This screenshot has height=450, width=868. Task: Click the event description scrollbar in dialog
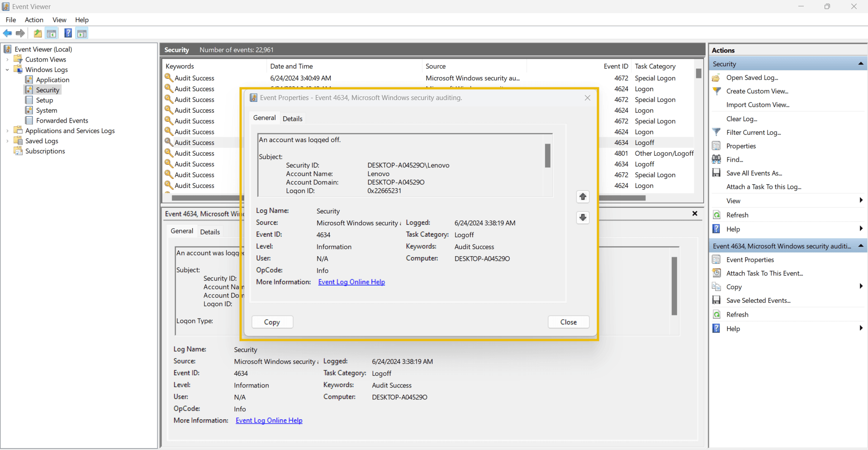pos(547,156)
